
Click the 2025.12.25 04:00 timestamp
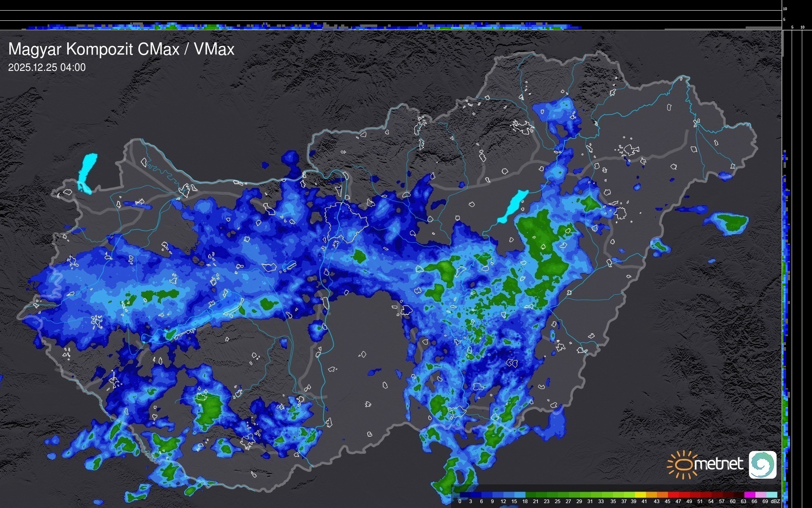click(47, 68)
